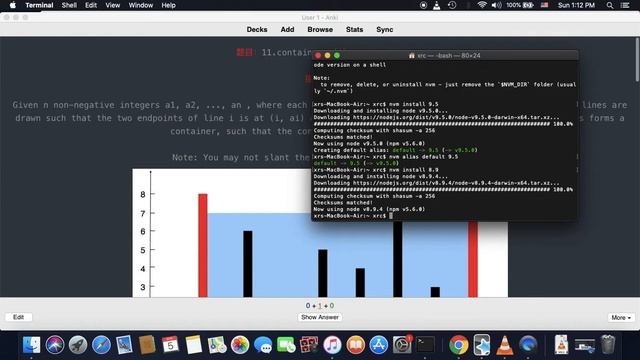
Task: Open Launchpad from the Dock
Action: (78, 345)
